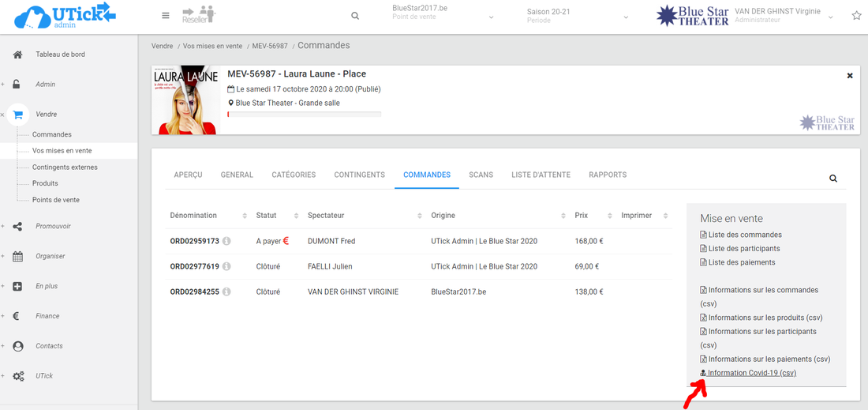Viewport: 868px width, 410px height.
Task: Close the Laura Laune event card
Action: pyautogui.click(x=850, y=76)
